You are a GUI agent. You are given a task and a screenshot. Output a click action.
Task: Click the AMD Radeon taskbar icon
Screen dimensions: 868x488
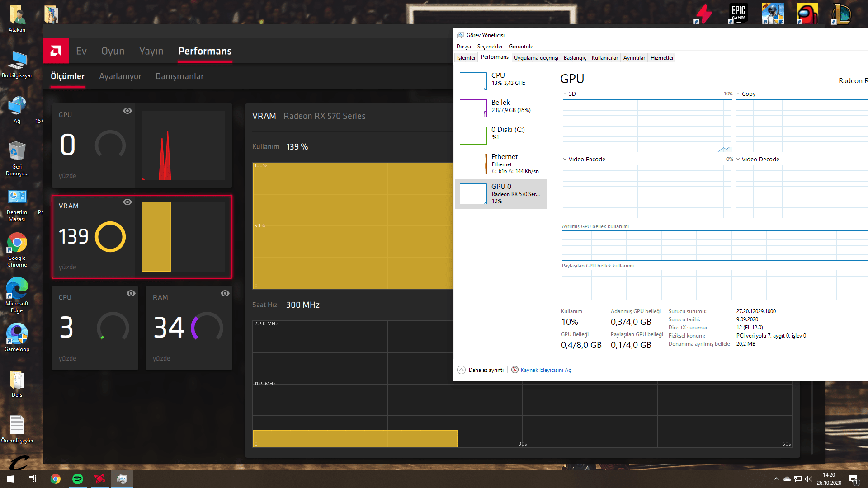pos(100,479)
